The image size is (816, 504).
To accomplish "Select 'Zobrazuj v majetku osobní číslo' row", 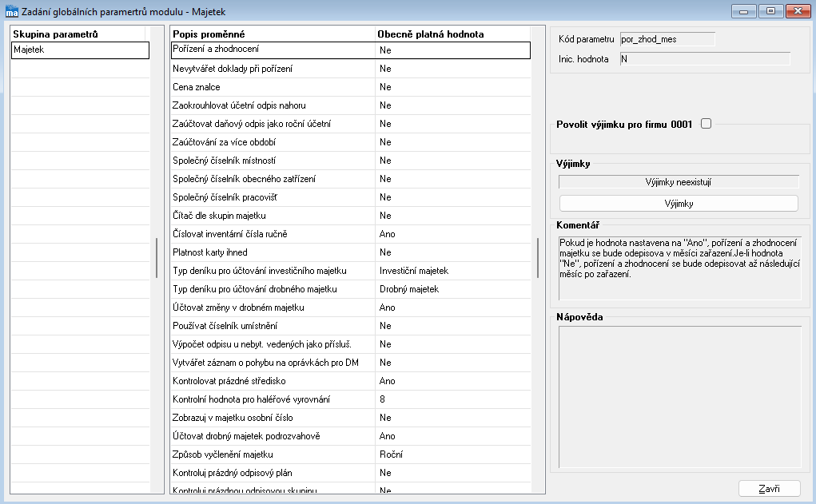I will click(351, 418).
